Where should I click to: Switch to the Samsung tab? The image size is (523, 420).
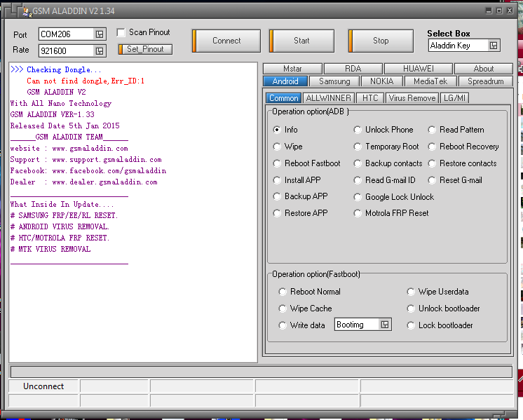[x=334, y=81]
